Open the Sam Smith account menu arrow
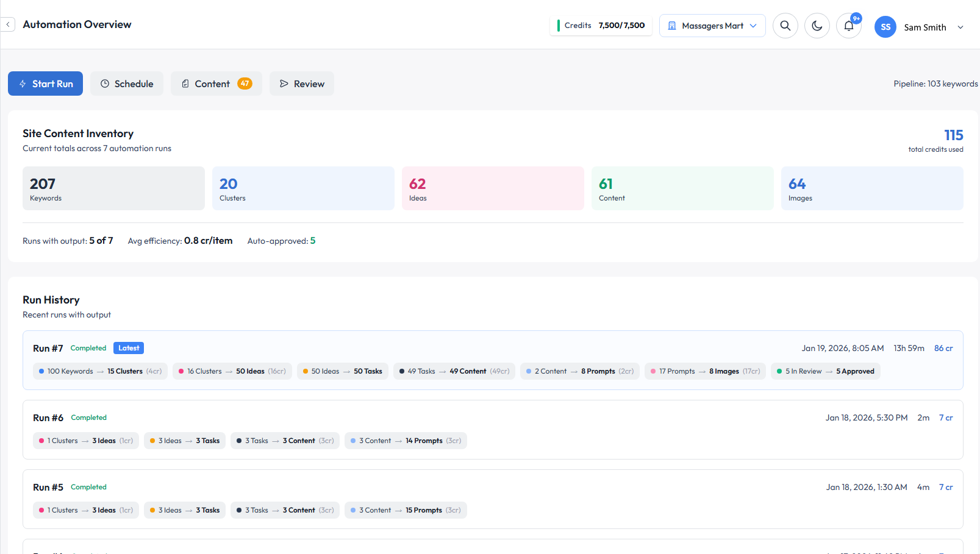Image resolution: width=980 pixels, height=554 pixels. point(960,27)
